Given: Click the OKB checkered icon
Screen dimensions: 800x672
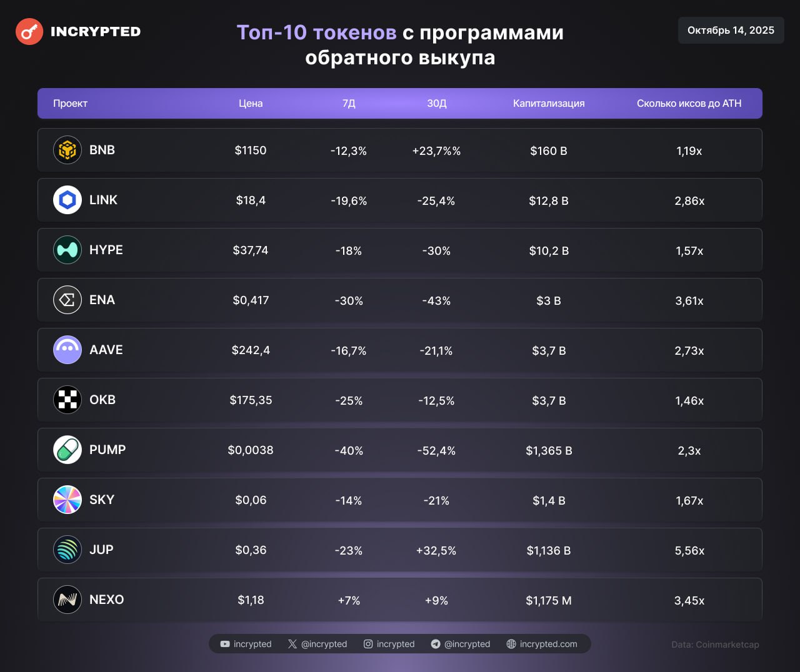Looking at the screenshot, I should point(67,400).
